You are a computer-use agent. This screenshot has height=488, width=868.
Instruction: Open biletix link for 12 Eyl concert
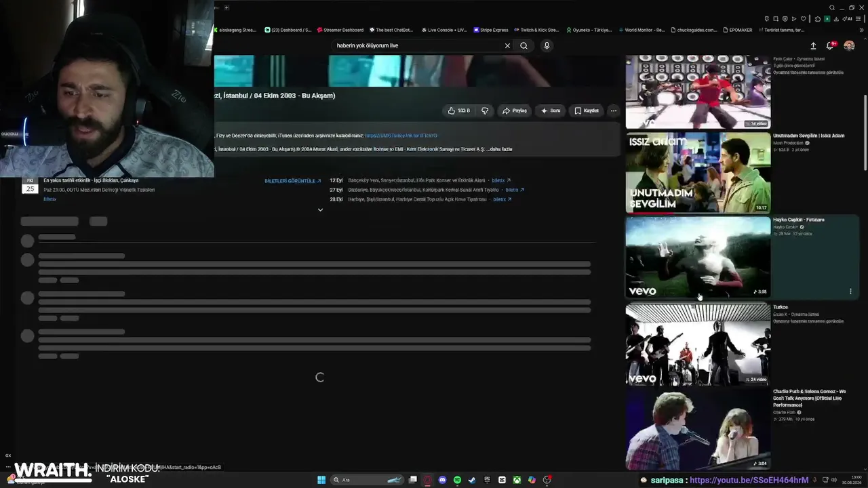[x=501, y=181]
